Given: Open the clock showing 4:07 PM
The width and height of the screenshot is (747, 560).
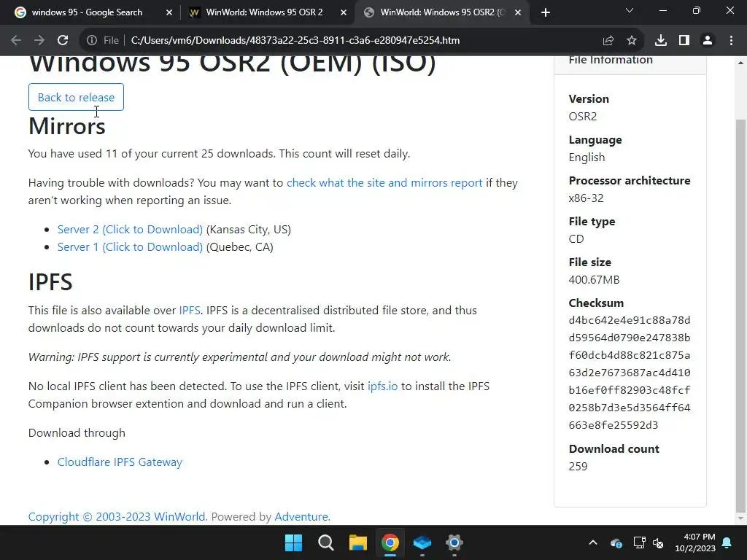Looking at the screenshot, I should tap(695, 542).
